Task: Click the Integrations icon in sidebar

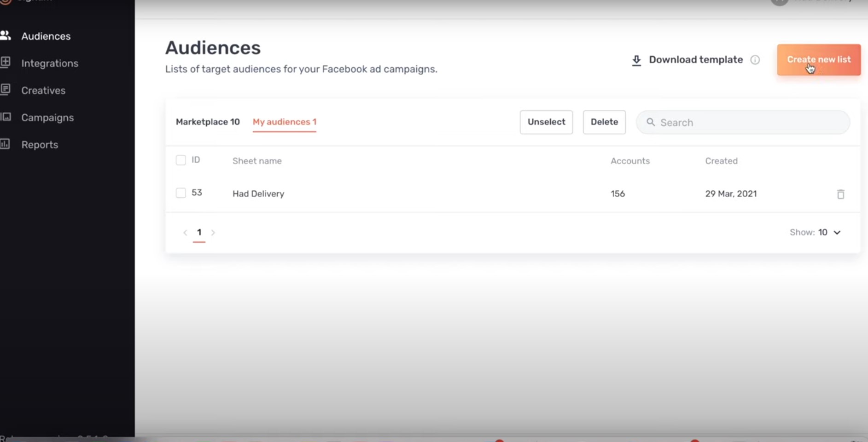Action: 5,62
